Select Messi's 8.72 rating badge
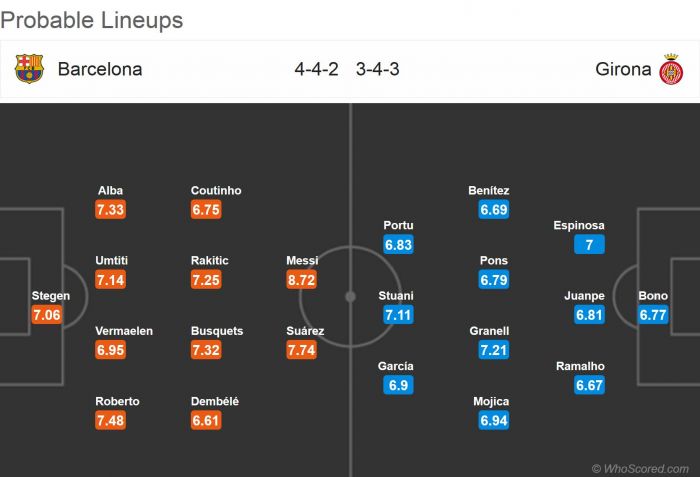 coord(301,281)
